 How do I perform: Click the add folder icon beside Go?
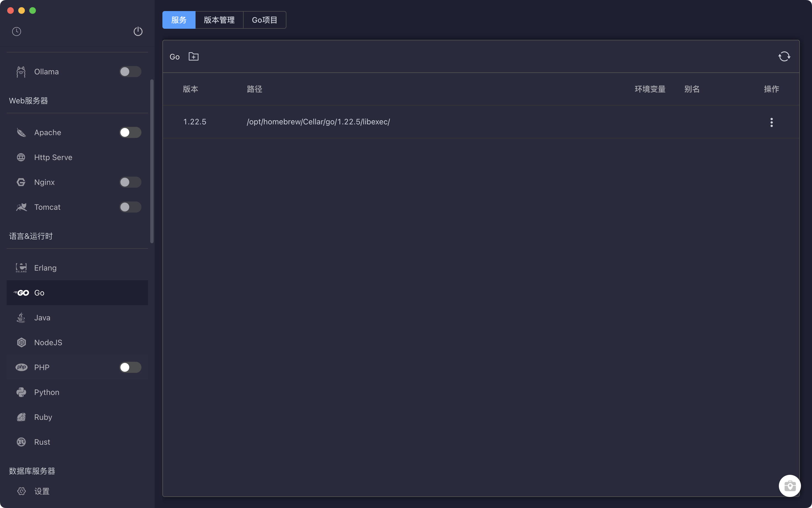[193, 56]
